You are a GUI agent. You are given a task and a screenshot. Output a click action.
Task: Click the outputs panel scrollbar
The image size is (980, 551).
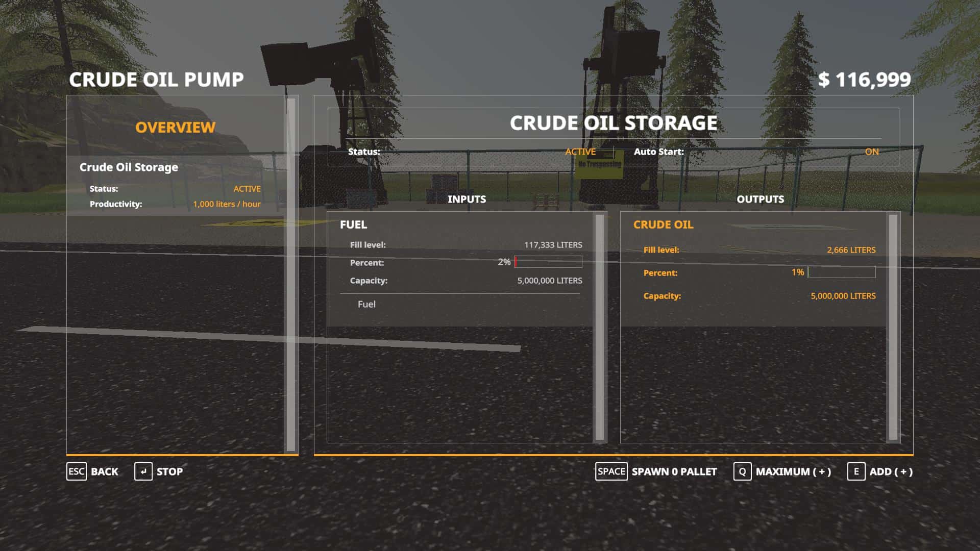coord(893,327)
